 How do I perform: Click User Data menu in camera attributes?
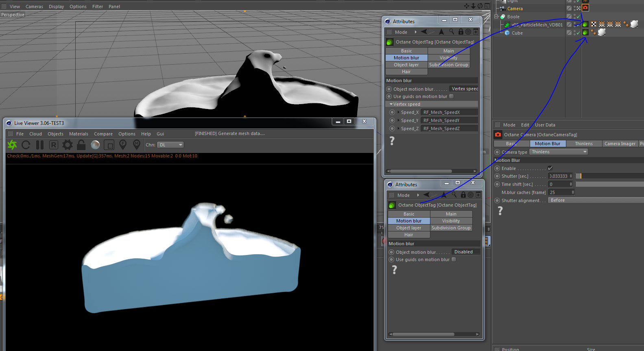coord(545,125)
